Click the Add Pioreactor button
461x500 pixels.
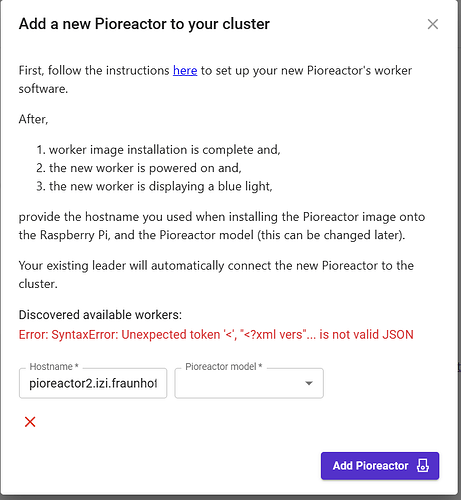click(380, 466)
